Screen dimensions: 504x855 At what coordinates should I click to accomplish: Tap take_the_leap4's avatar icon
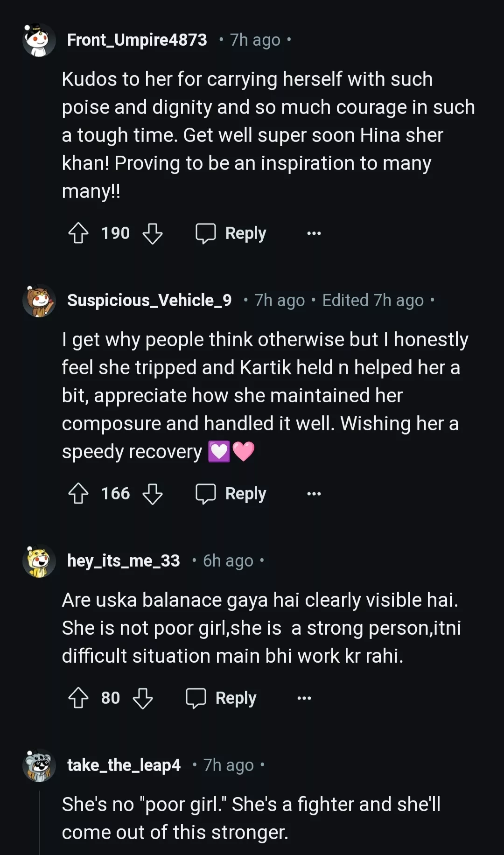(x=39, y=765)
